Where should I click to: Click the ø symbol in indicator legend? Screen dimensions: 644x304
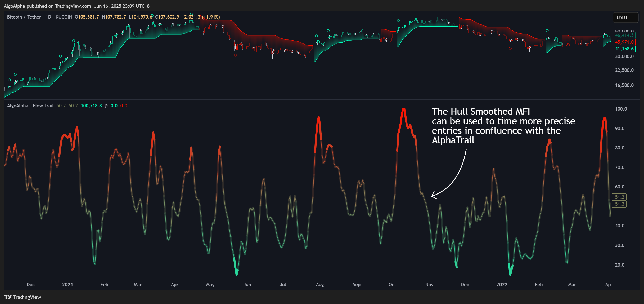(x=106, y=106)
